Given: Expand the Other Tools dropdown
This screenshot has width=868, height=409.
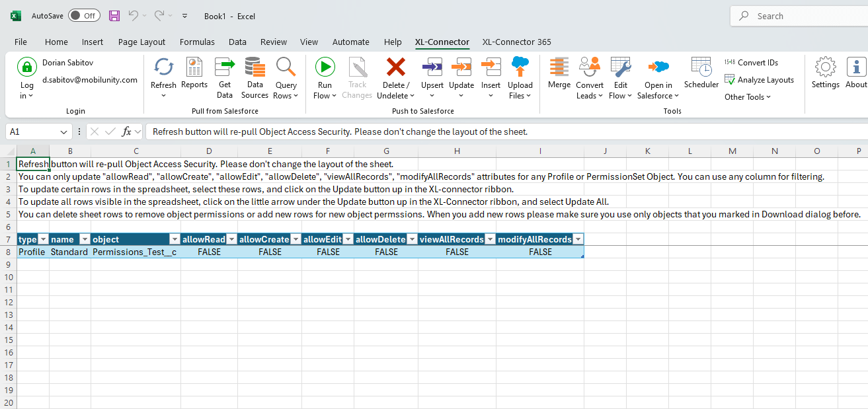Looking at the screenshot, I should point(748,97).
